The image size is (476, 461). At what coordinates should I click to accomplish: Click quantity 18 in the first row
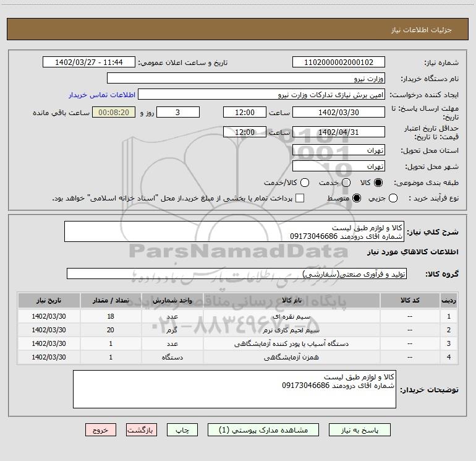coord(111,316)
